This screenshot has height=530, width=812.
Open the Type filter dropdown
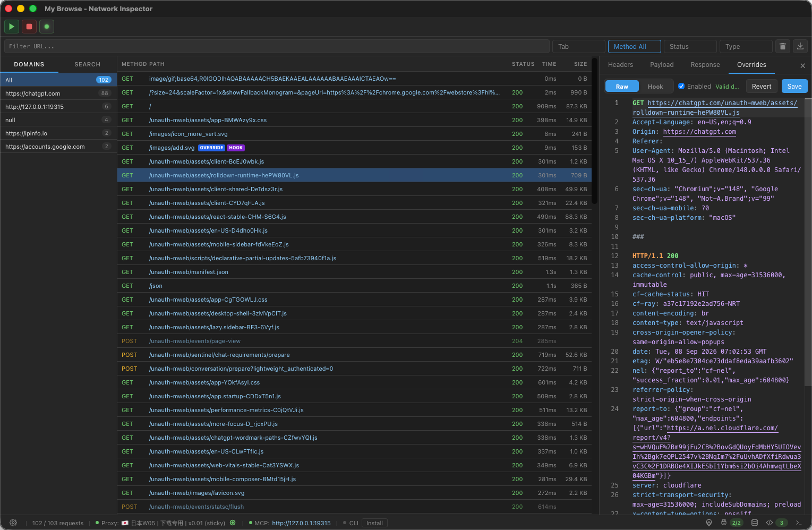pos(746,46)
